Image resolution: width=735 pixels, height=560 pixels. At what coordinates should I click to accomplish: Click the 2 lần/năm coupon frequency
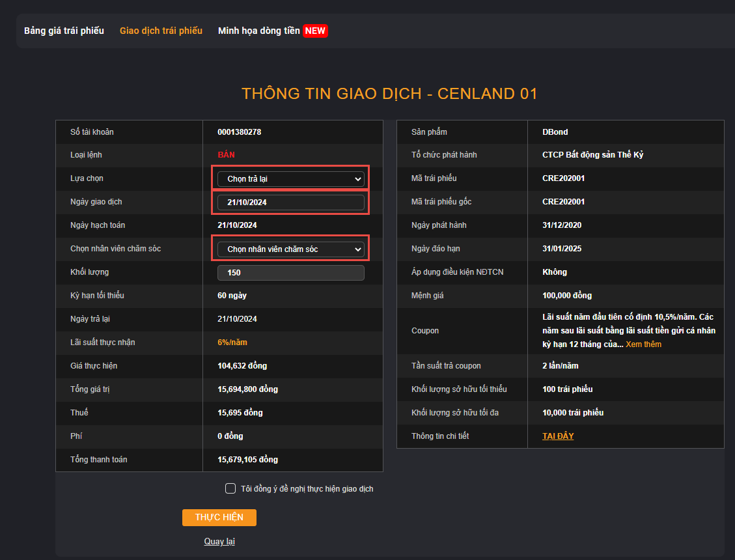coord(560,366)
